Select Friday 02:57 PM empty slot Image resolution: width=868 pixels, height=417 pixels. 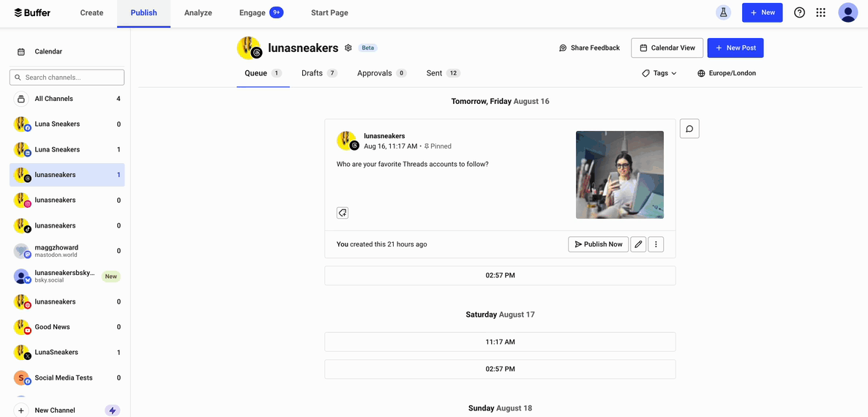500,275
